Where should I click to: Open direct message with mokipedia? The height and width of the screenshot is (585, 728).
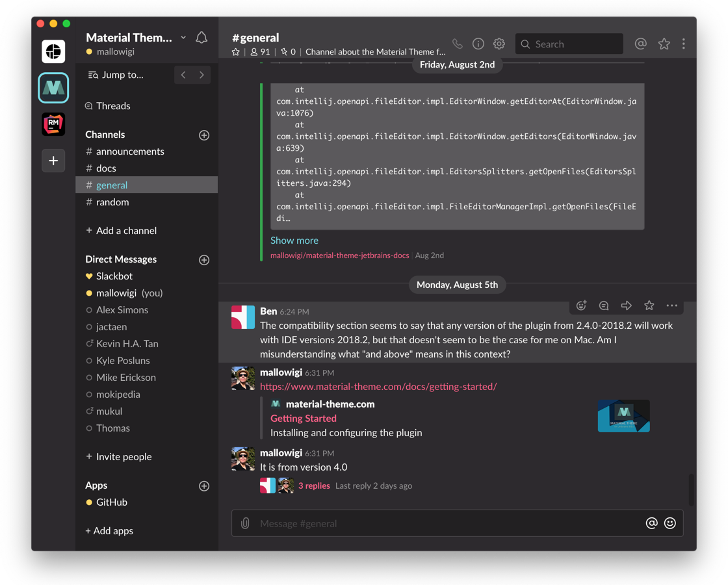(146, 394)
